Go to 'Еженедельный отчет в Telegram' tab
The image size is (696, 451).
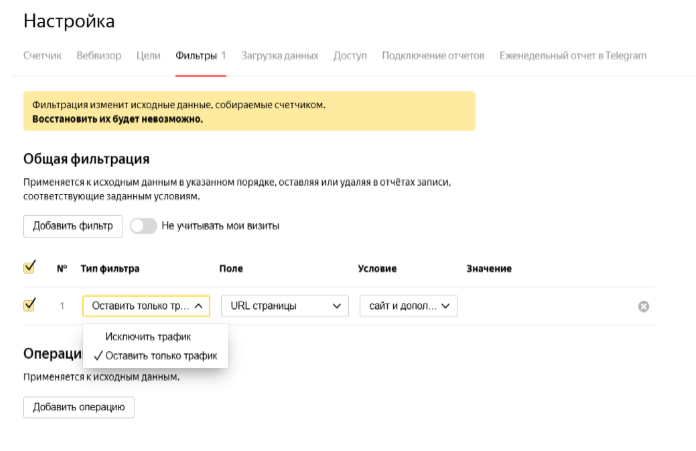[573, 55]
